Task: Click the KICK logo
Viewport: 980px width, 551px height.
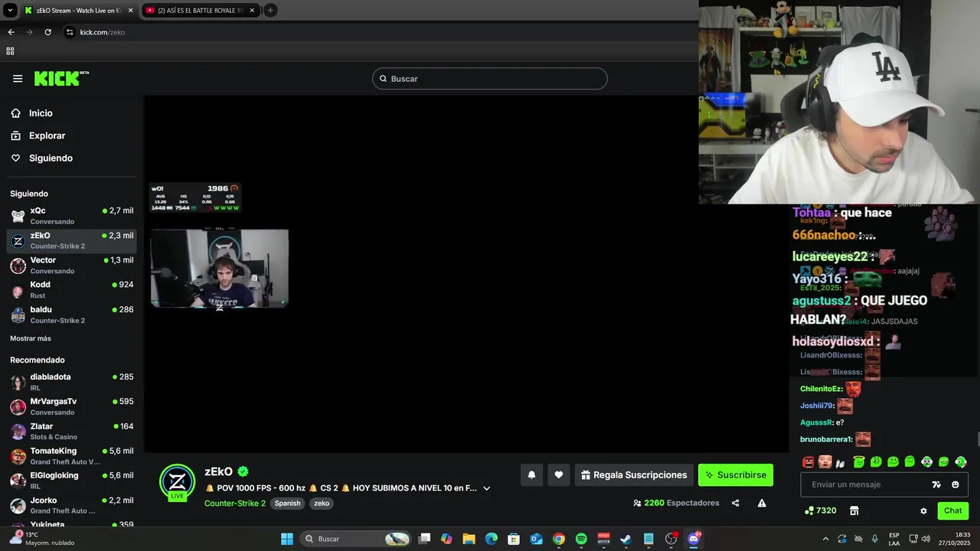Action: 61,78
